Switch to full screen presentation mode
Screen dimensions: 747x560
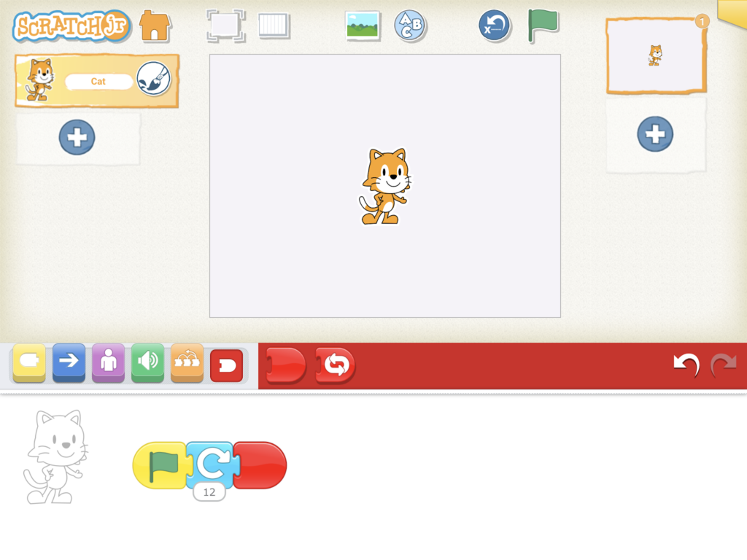pyautogui.click(x=224, y=26)
